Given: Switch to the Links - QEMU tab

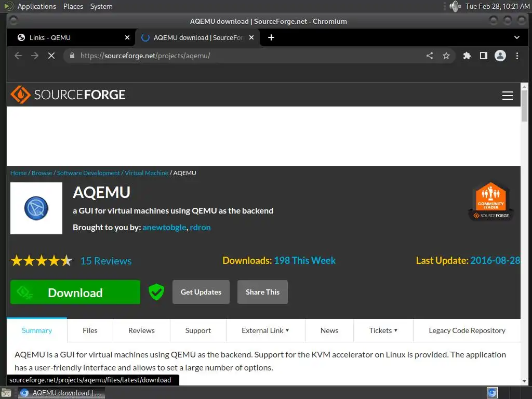Looking at the screenshot, I should pos(71,37).
